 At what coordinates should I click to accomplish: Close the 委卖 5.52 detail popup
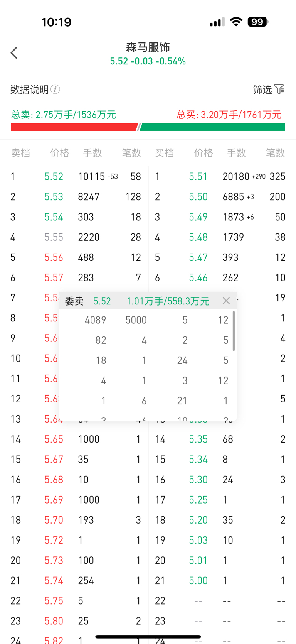226,301
